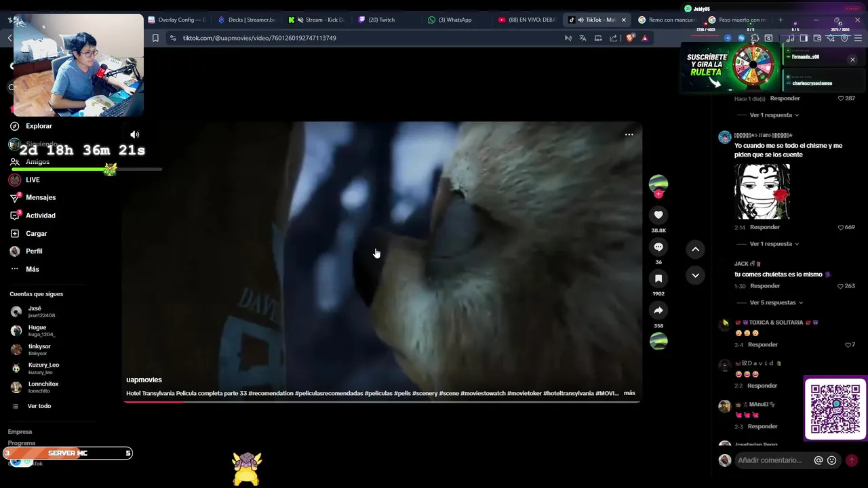Like the top comment with 287 likes
The height and width of the screenshot is (488, 868).
pyautogui.click(x=841, y=98)
